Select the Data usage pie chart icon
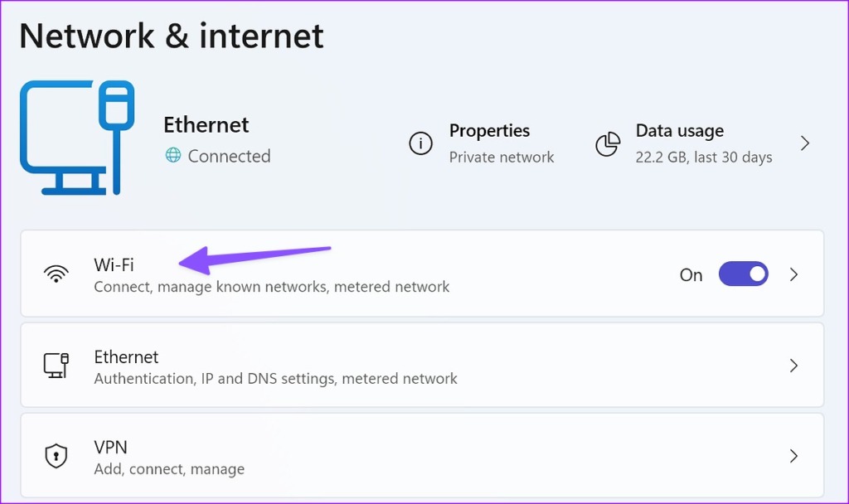The image size is (849, 504). point(609,143)
